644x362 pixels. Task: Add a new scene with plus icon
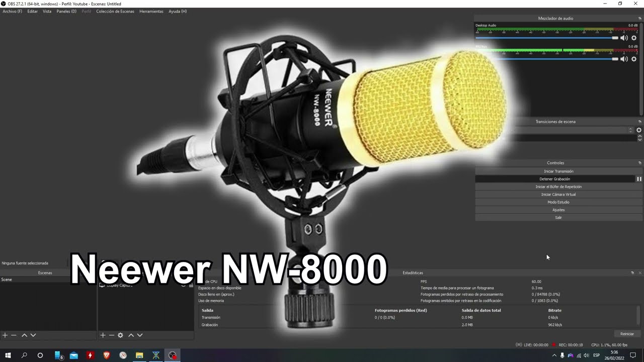(x=5, y=335)
